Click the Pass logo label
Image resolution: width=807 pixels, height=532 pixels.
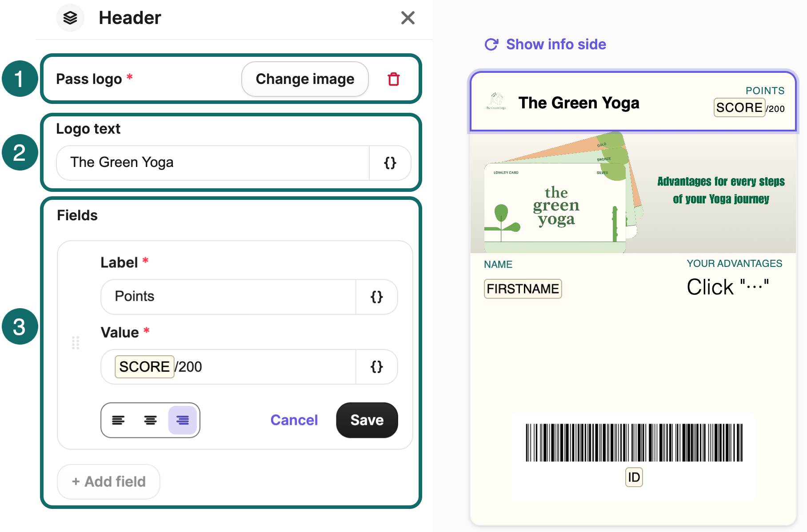[x=89, y=79]
